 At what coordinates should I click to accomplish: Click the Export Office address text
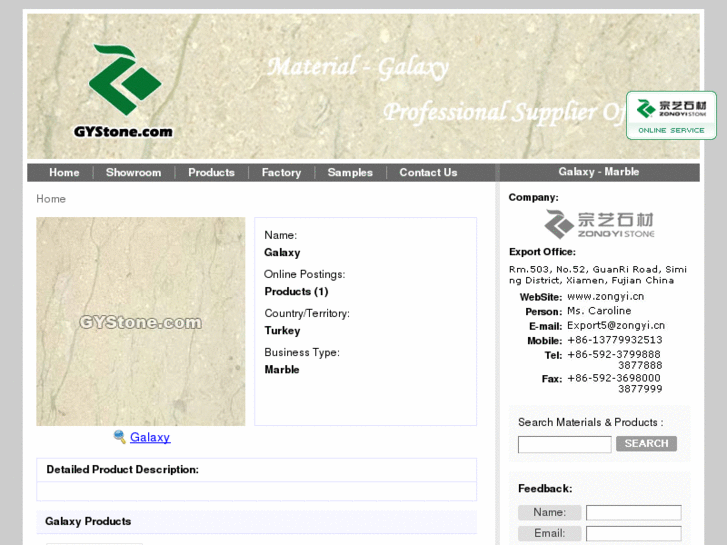[x=598, y=275]
